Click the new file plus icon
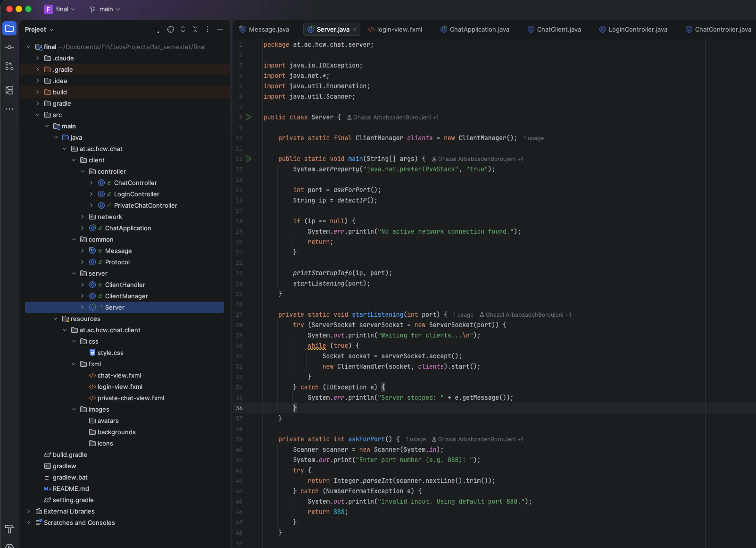 pyautogui.click(x=155, y=29)
